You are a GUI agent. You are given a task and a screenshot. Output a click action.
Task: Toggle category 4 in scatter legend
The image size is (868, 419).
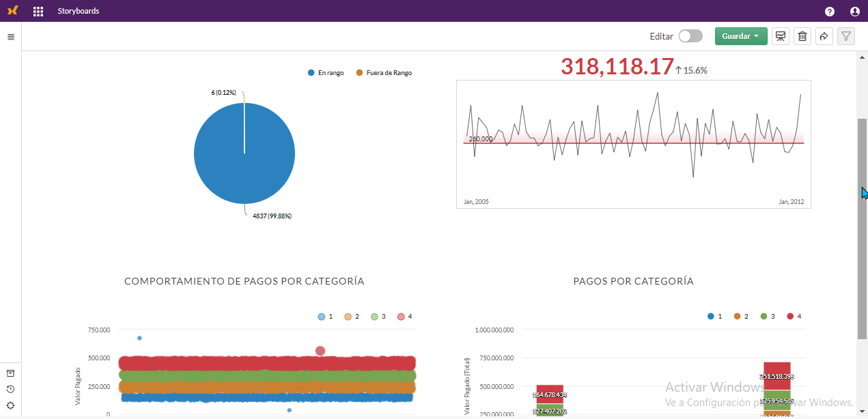point(405,317)
